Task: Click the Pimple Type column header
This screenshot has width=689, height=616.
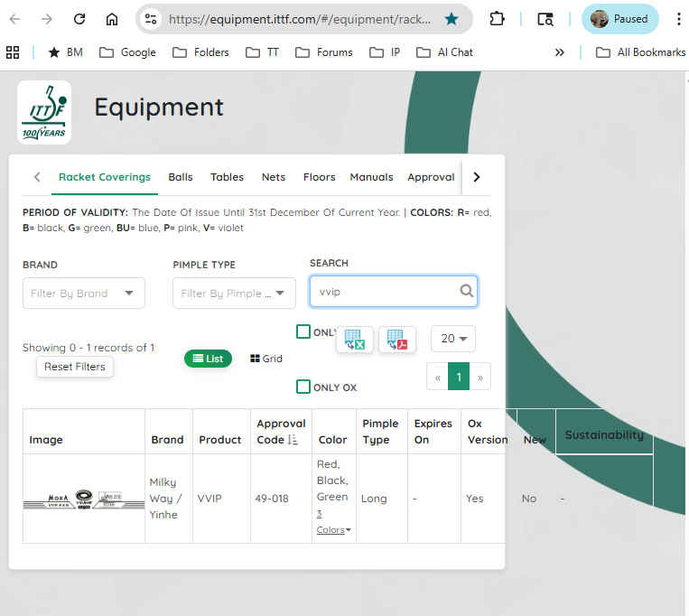Action: [380, 432]
